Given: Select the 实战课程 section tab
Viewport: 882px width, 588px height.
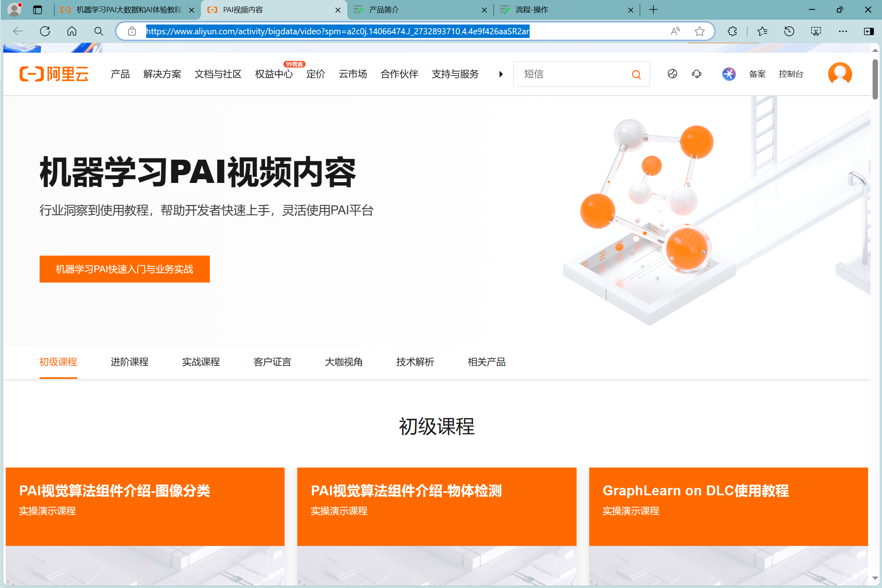Looking at the screenshot, I should (x=201, y=362).
